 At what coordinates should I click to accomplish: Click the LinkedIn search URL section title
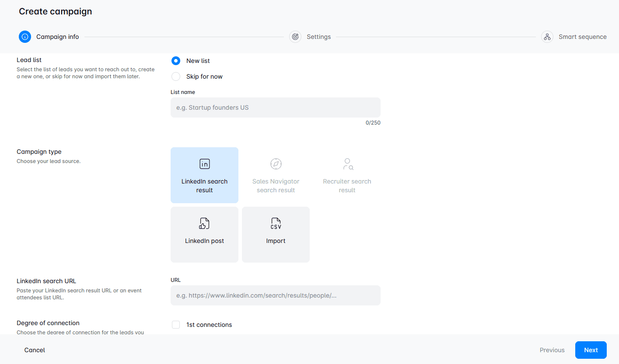47,281
